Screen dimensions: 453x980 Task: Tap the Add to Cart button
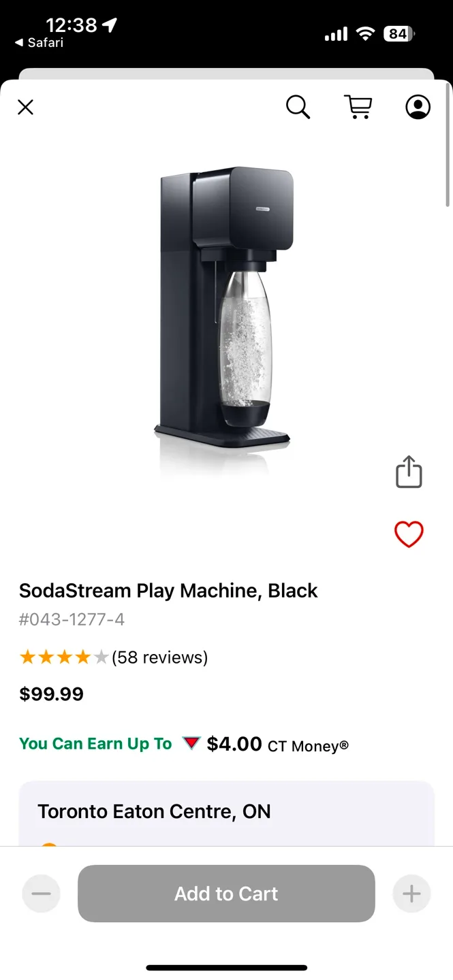(225, 894)
